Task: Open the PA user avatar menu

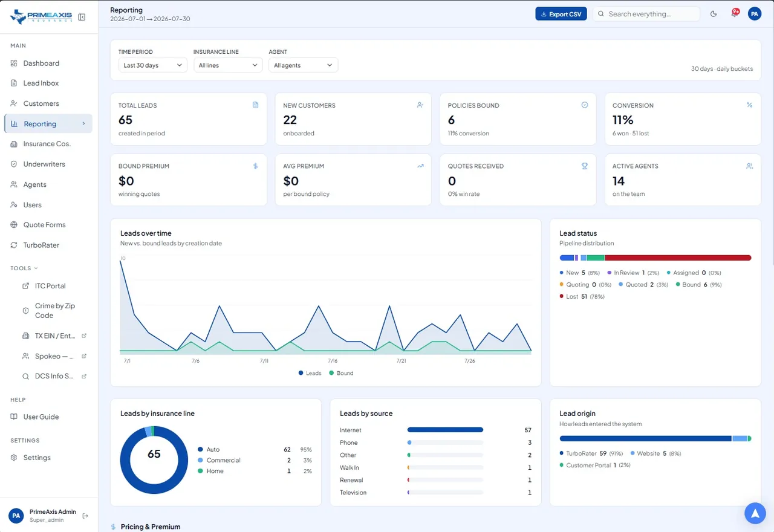Action: click(x=755, y=14)
